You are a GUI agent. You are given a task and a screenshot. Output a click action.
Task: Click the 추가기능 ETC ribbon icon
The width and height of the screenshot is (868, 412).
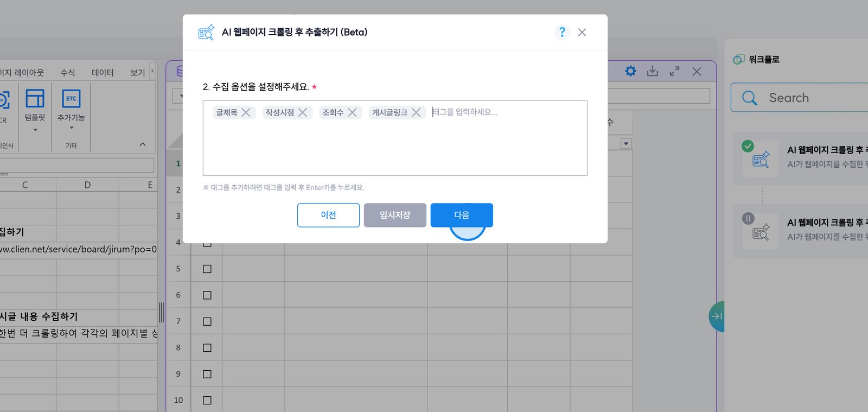(71, 99)
